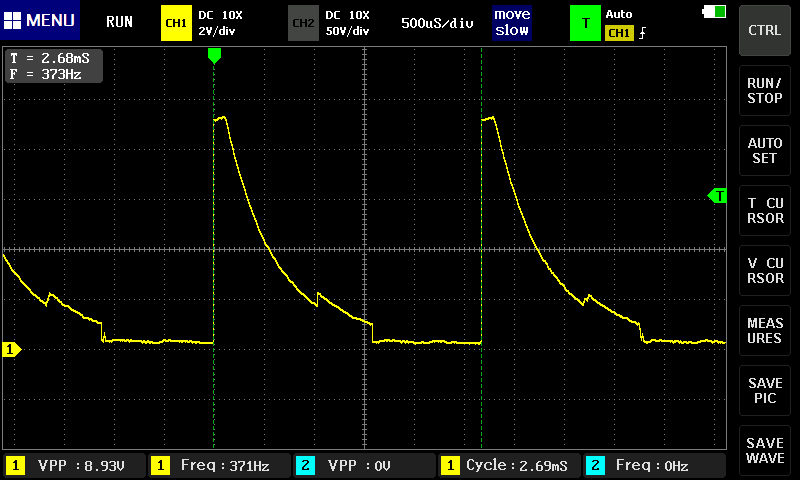Image resolution: width=800 pixels, height=480 pixels.
Task: Tap the RUN status indicator
Action: pyautogui.click(x=119, y=21)
